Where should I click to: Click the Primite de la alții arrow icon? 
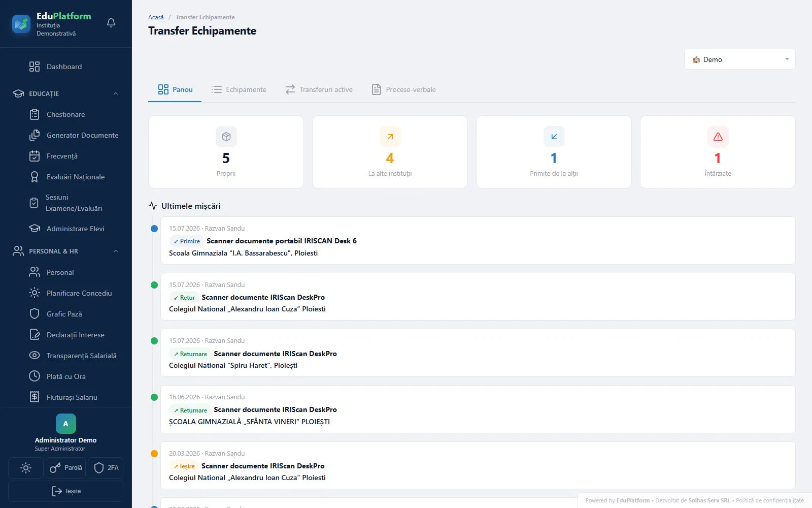(x=554, y=137)
